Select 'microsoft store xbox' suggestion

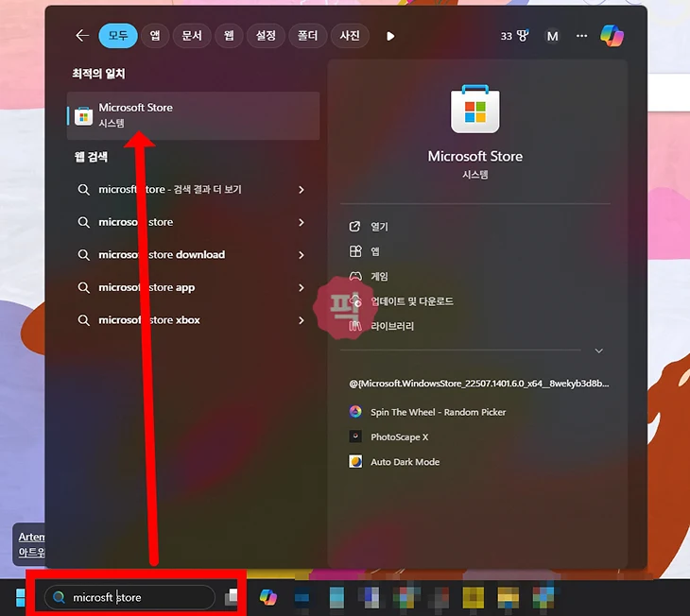193,320
